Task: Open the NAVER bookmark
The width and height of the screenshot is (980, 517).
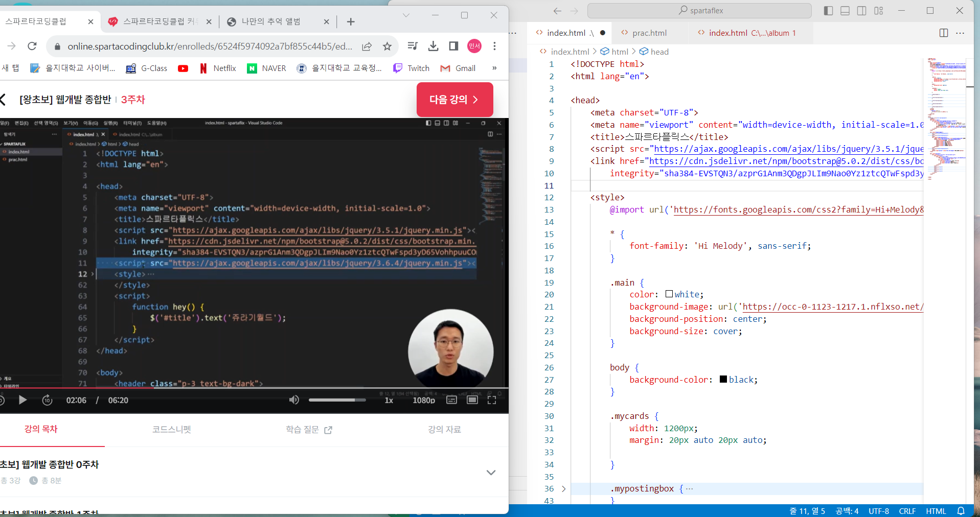Action: (x=266, y=68)
